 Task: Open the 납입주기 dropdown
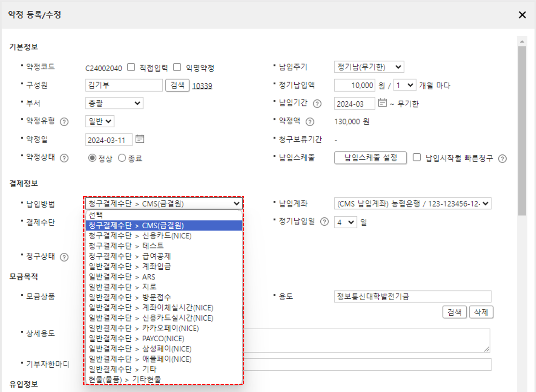(369, 67)
